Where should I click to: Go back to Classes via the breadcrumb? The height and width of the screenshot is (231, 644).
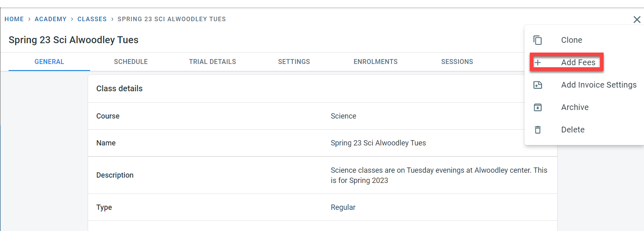[x=92, y=19]
